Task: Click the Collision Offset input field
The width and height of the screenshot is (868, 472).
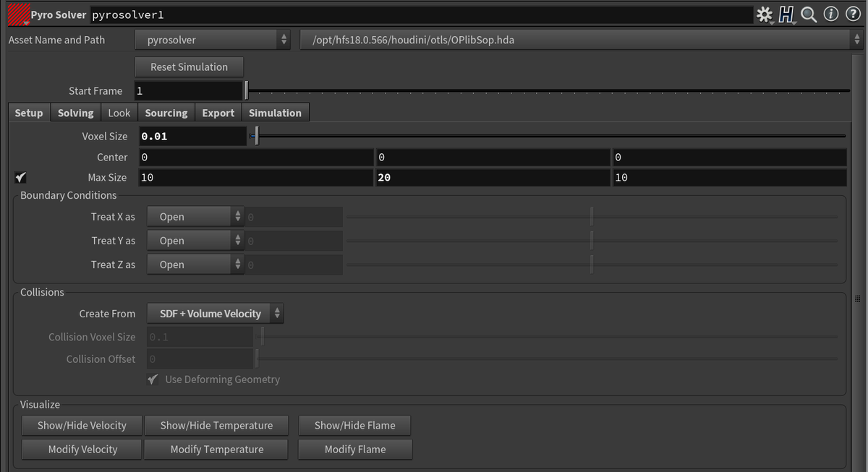Action: (x=200, y=359)
